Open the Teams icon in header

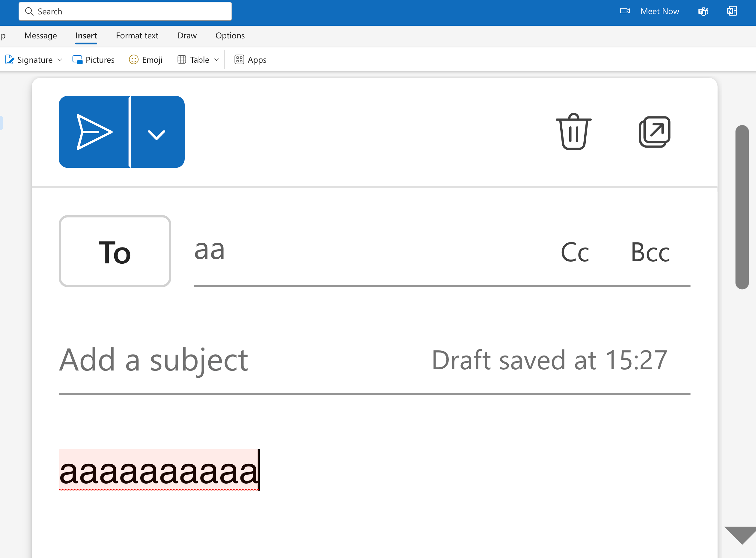tap(703, 11)
